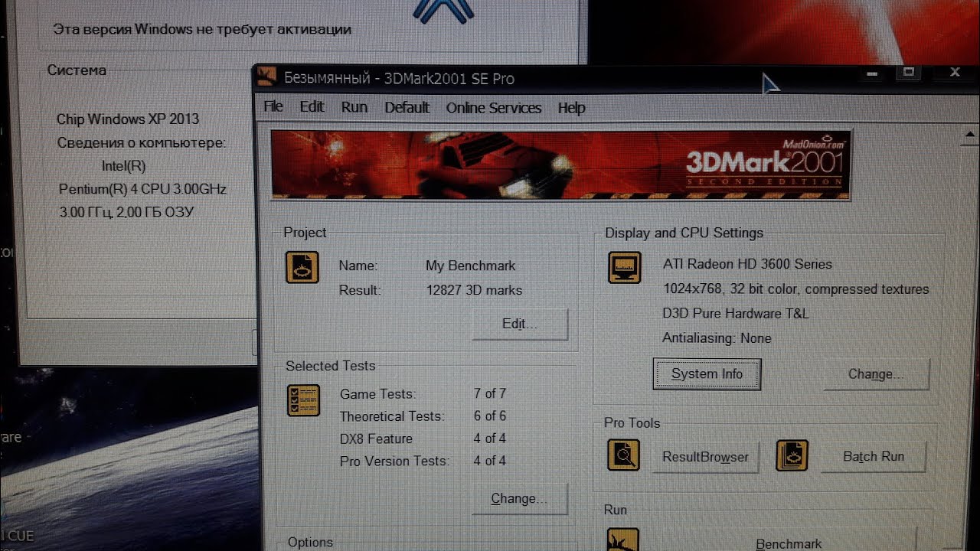The image size is (980, 551).
Task: Click the 3DMark window title bar icon
Action: (x=266, y=77)
